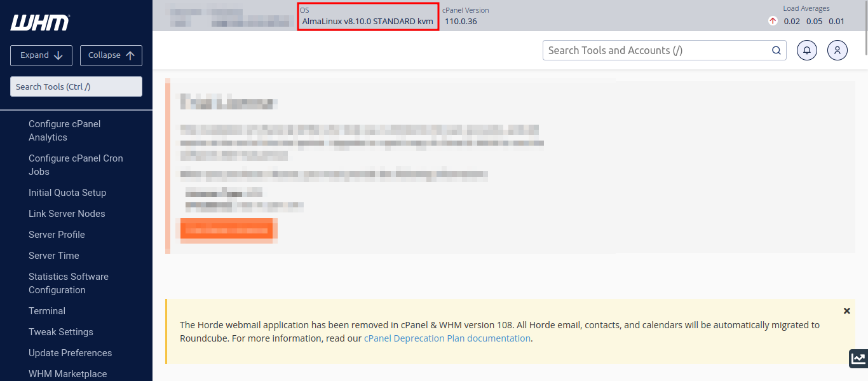Open notifications bell icon
Screen dimensions: 868x381
(x=807, y=50)
